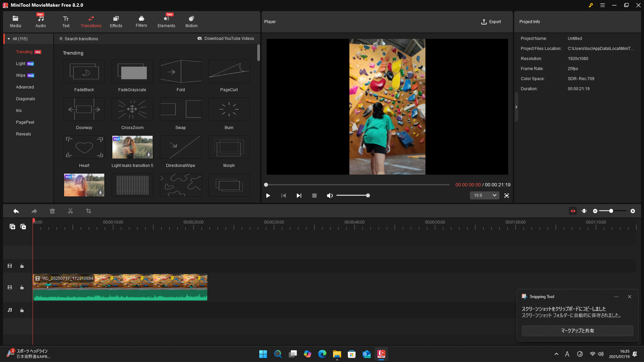Click the key upgrade icon
This screenshot has height=362, width=644.
pos(591,5)
